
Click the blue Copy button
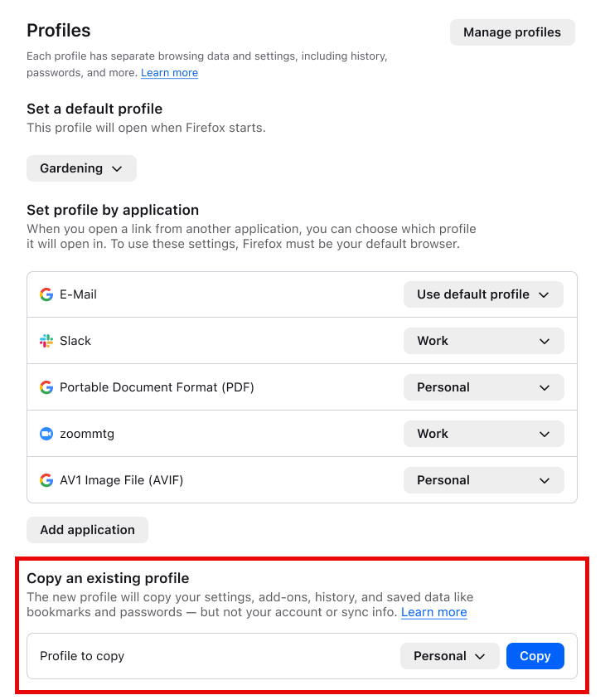click(x=535, y=655)
